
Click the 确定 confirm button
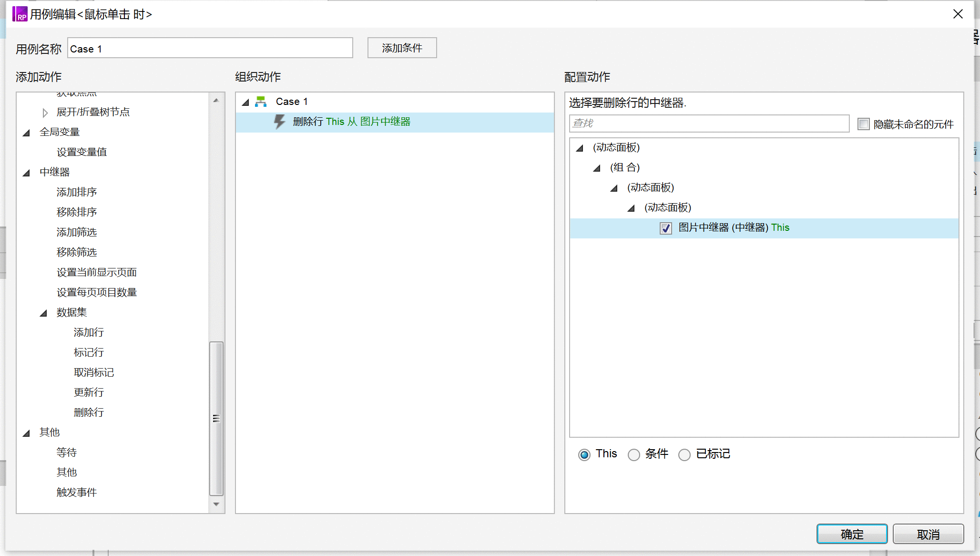852,535
